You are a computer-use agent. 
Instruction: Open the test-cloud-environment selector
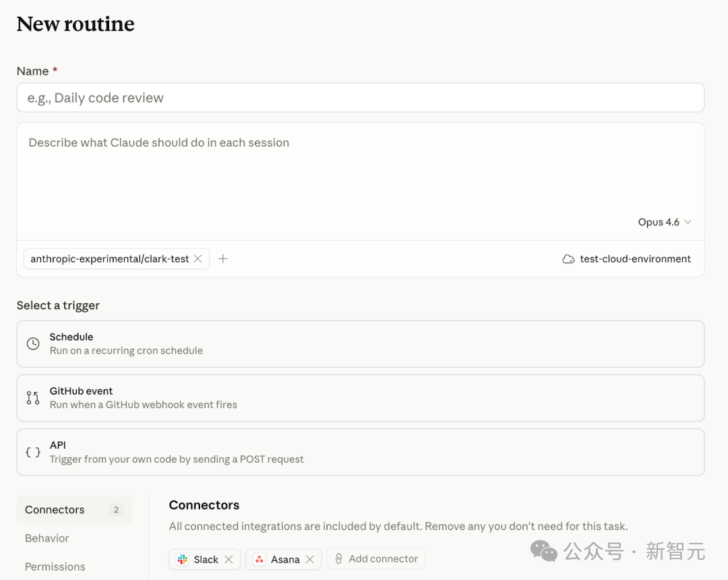pyautogui.click(x=627, y=259)
